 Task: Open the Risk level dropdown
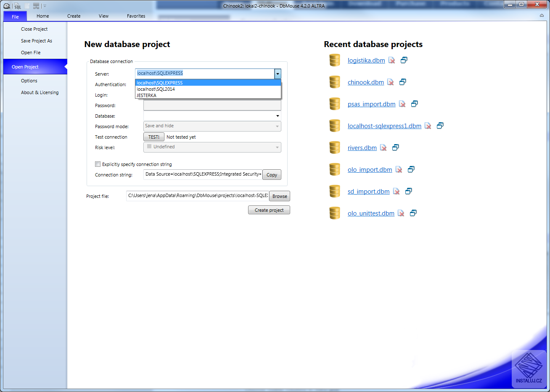(x=212, y=147)
